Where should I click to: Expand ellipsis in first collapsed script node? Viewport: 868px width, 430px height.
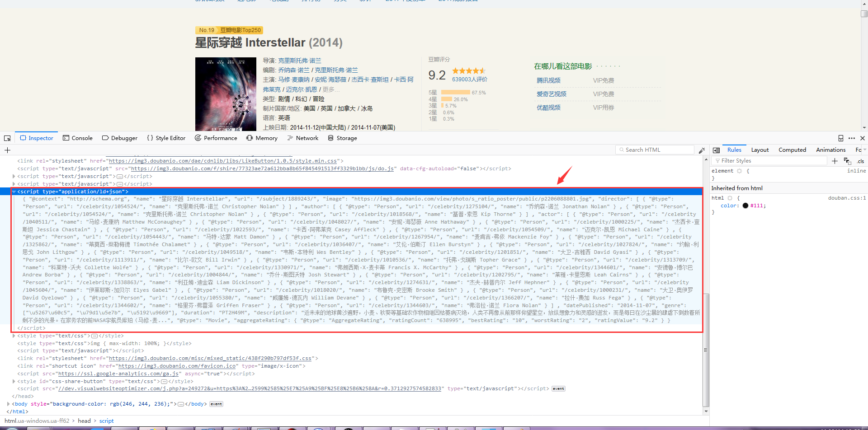(120, 177)
